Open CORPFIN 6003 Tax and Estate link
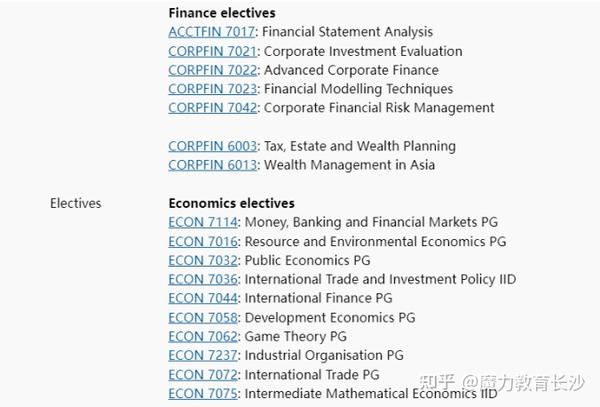The image size is (600, 407). [x=212, y=146]
